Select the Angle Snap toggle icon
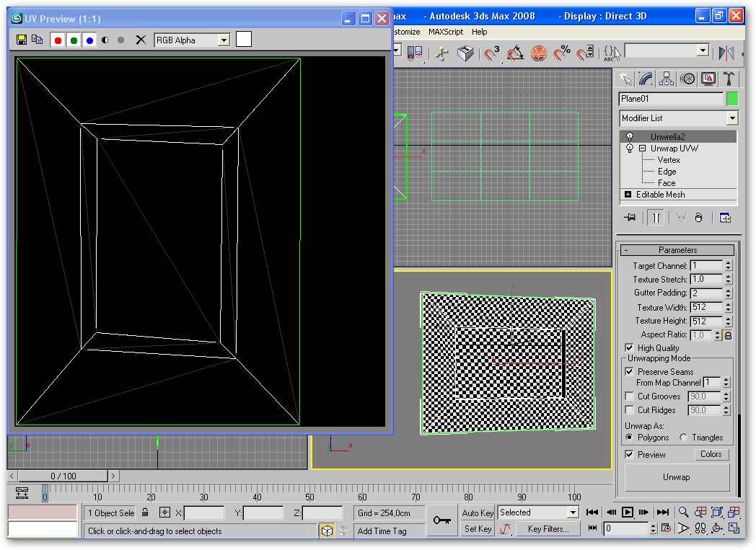The width and height of the screenshot is (756, 550). [515, 53]
